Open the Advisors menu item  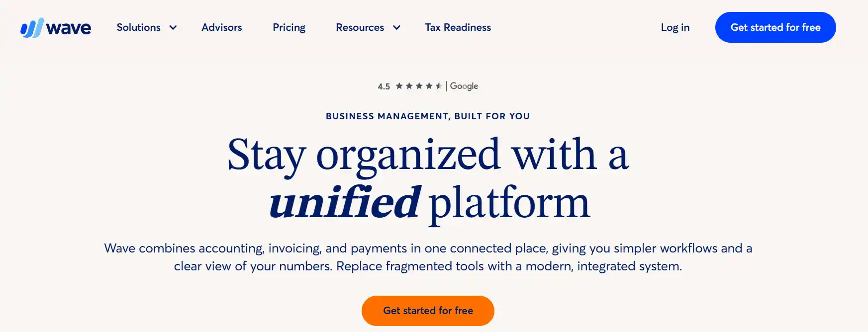222,27
